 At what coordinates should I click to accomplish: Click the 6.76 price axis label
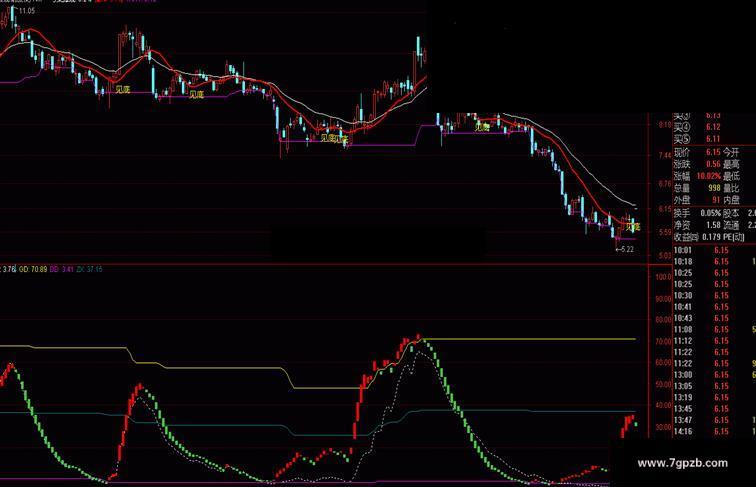[665, 184]
